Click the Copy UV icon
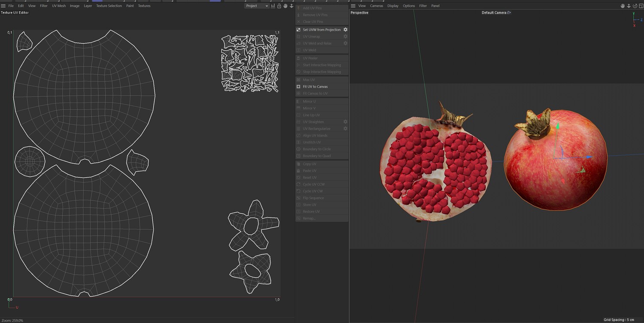The image size is (644, 323). tap(299, 164)
